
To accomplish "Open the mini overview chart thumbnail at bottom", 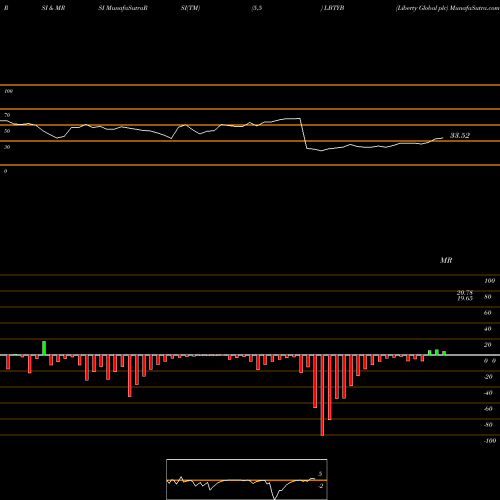I will 247,479.
